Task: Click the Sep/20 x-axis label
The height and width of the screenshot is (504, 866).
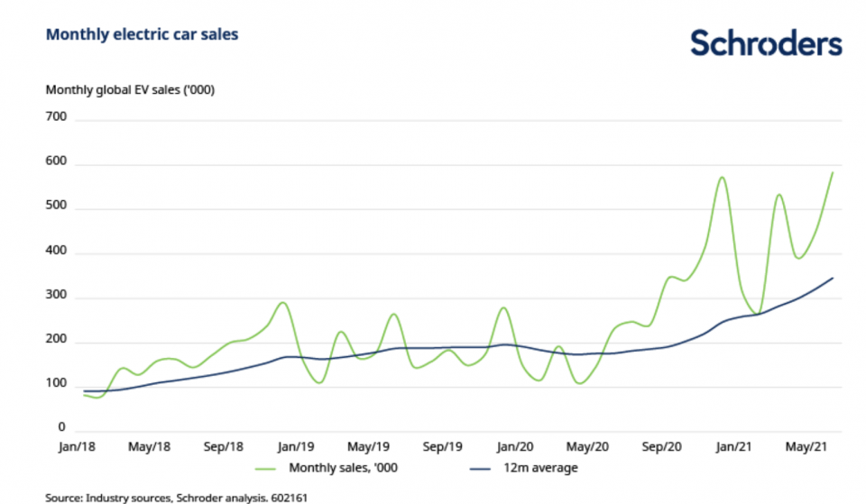Action: pos(662,446)
